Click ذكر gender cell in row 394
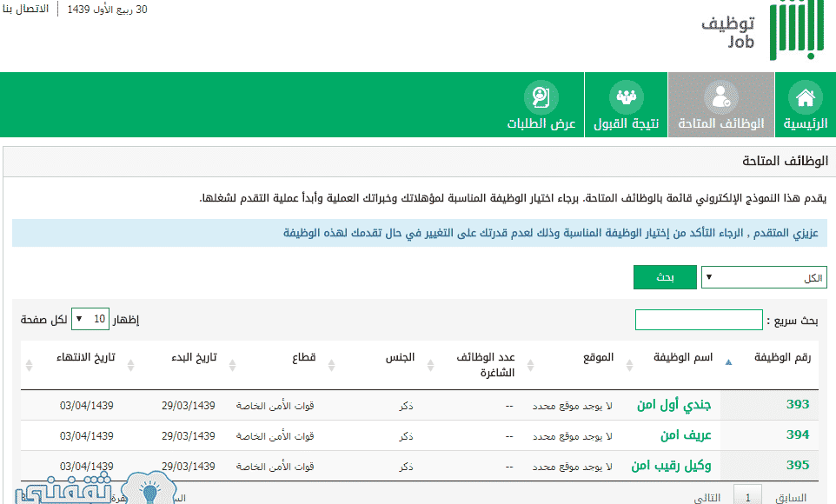This screenshot has height=504, width=836. click(407, 436)
